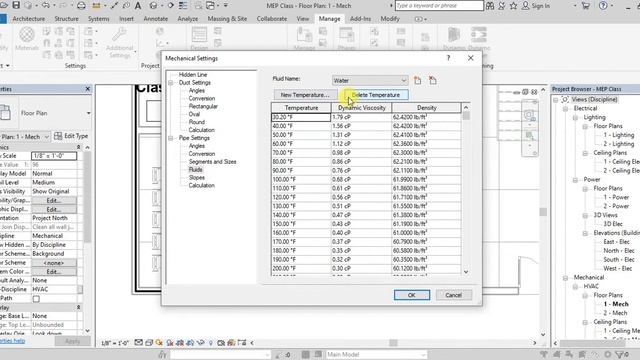Click the 2 - Mech floor plan in browser
The height and width of the screenshot is (360, 640).
point(616,313)
